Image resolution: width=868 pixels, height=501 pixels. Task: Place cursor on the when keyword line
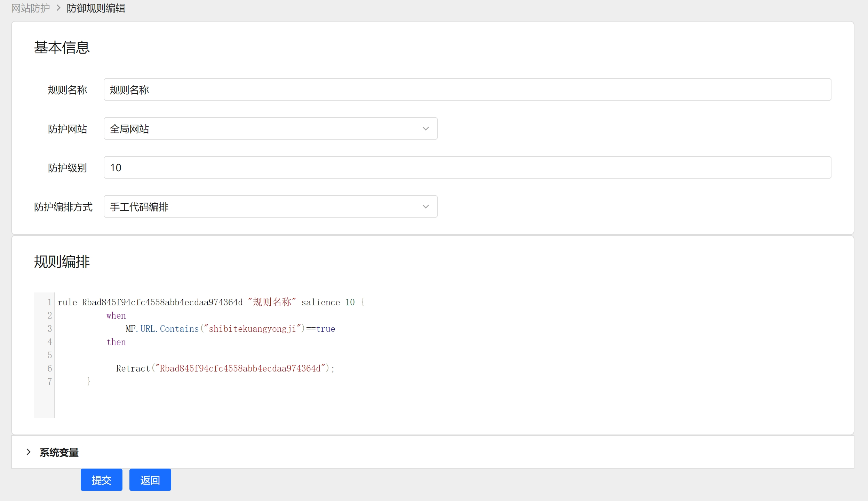[116, 315]
